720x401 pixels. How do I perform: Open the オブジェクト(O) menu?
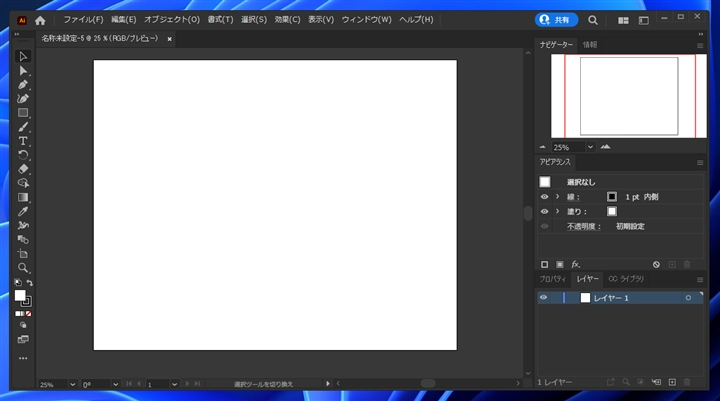(x=172, y=20)
